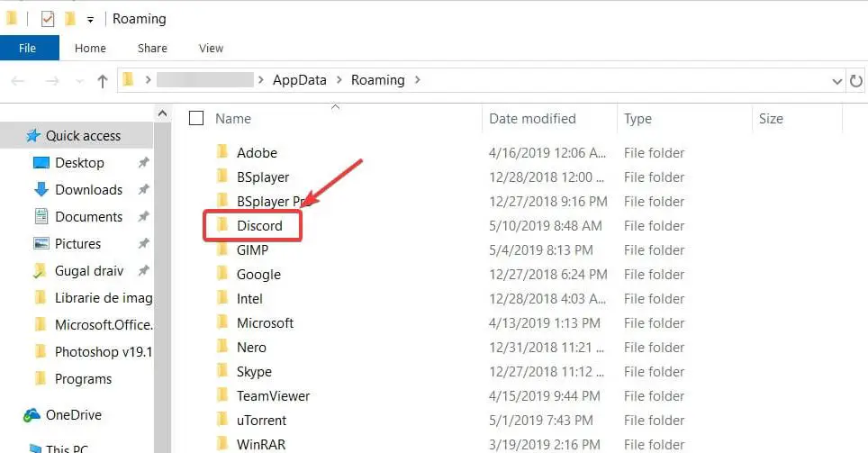Click the BSplayer Pro folder icon
This screenshot has height=453, width=868.
point(222,201)
